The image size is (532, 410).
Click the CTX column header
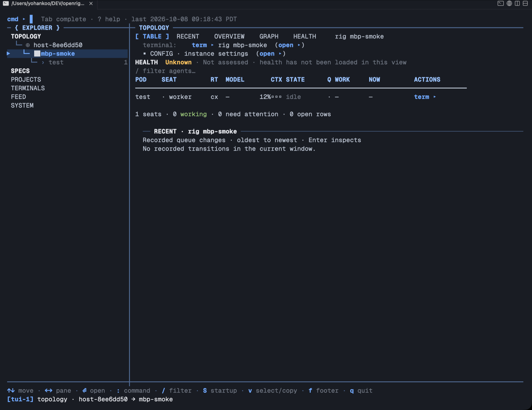[276, 79]
